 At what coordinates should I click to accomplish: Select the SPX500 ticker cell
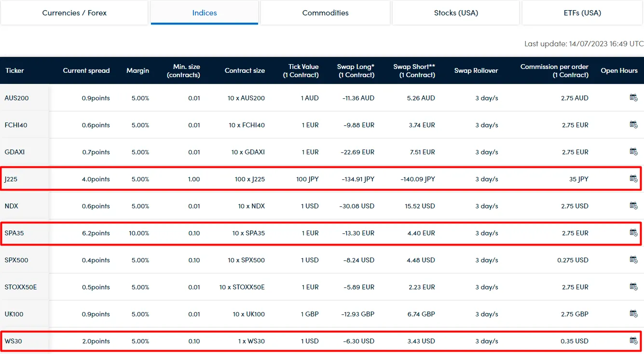click(25, 260)
